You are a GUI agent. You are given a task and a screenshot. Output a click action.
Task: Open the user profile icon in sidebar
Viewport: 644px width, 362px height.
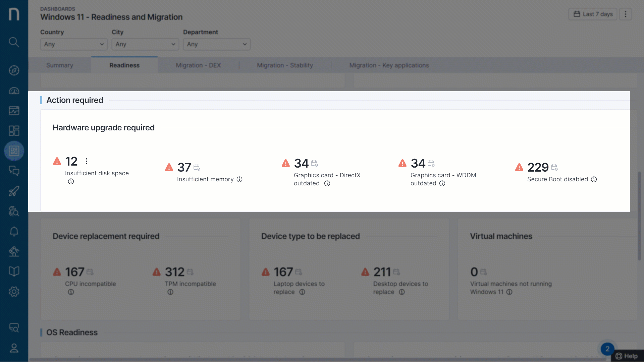14,348
